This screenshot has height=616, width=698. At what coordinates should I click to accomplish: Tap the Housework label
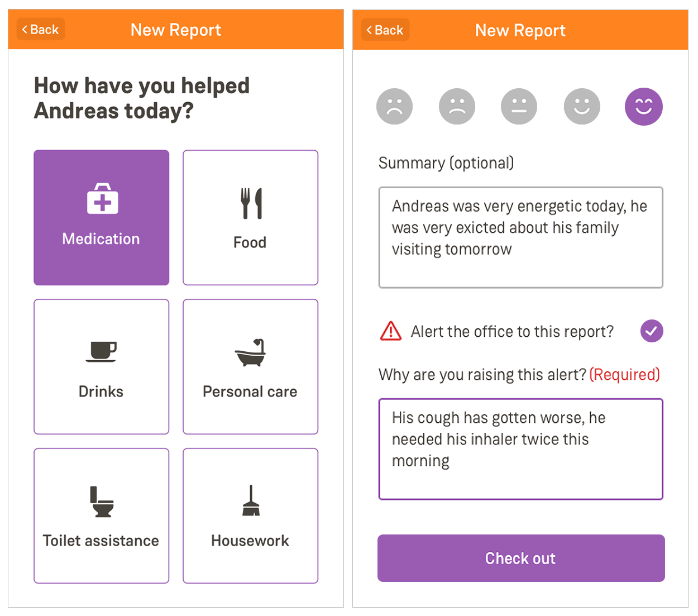[250, 541]
